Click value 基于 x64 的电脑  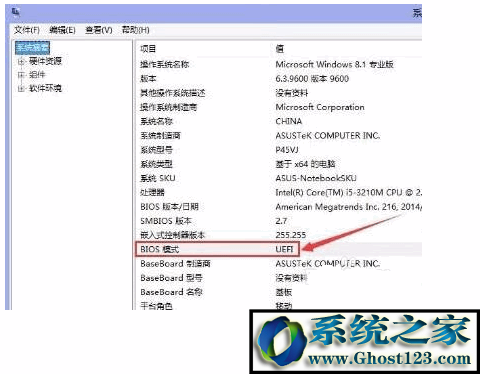(x=305, y=164)
